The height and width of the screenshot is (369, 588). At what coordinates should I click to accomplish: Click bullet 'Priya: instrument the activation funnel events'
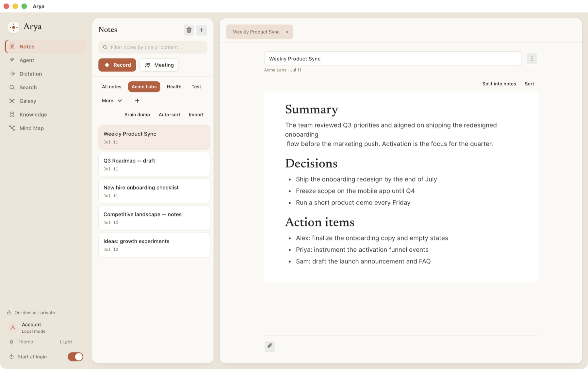362,250
